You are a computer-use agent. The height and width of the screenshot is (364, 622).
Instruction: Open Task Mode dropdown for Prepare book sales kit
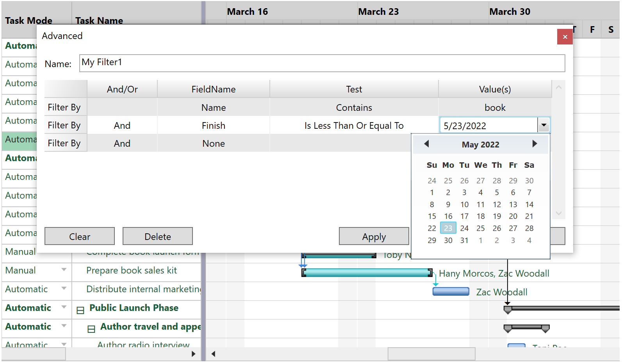point(64,270)
